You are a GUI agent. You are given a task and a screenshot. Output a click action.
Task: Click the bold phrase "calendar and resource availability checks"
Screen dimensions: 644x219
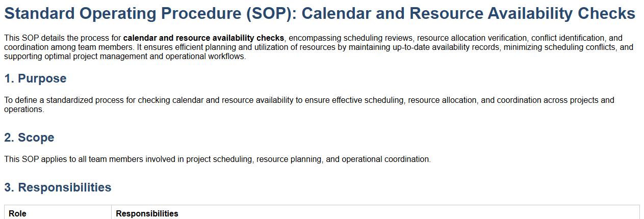(x=203, y=38)
